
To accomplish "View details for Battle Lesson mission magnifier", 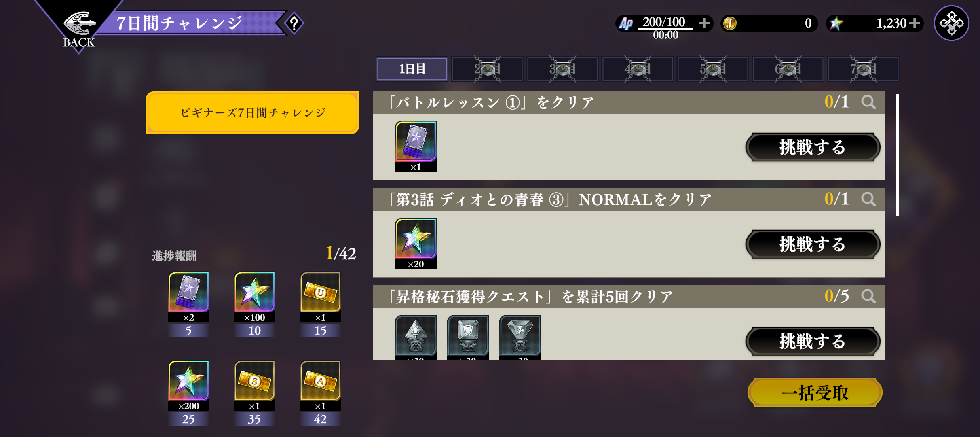I will (868, 102).
